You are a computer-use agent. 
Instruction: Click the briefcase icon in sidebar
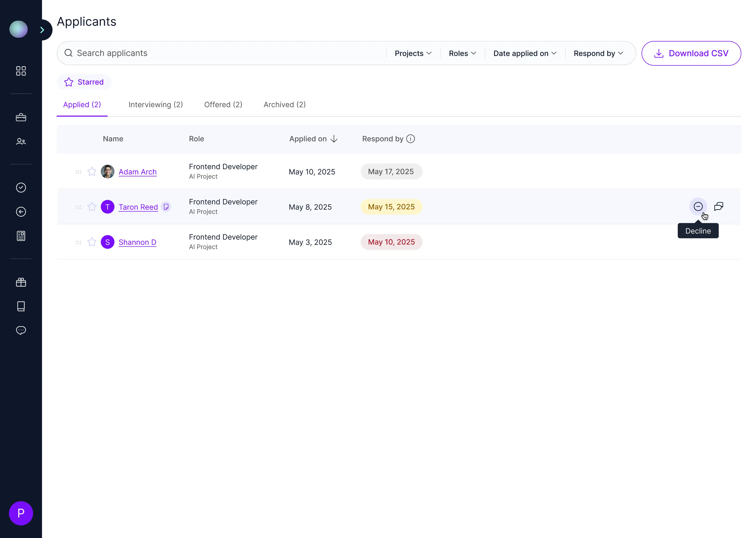pyautogui.click(x=21, y=118)
